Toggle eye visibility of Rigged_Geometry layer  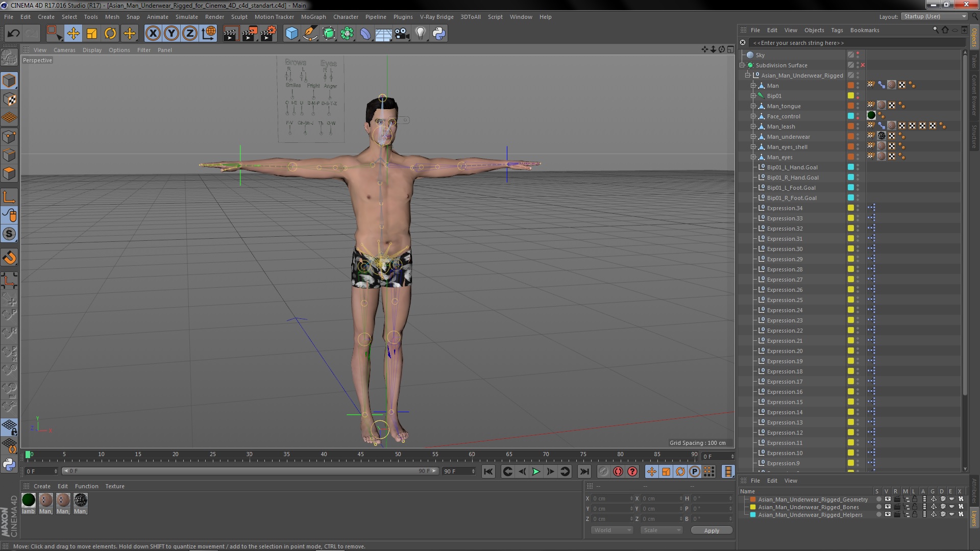pyautogui.click(x=888, y=499)
